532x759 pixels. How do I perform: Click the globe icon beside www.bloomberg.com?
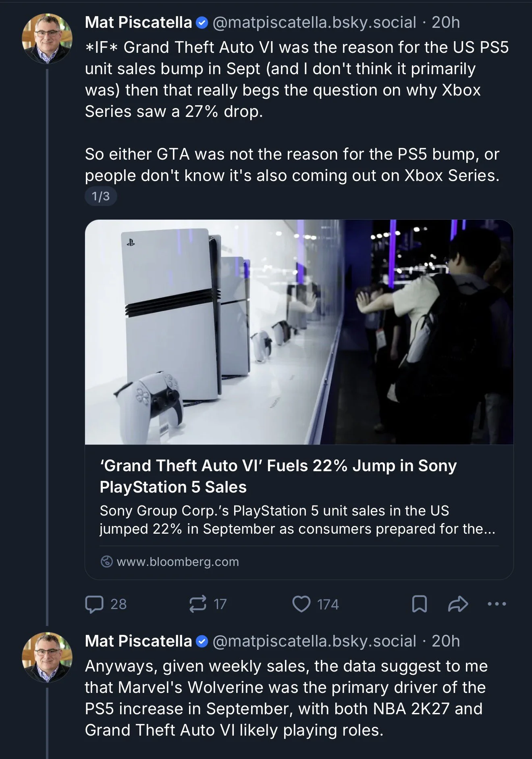coord(106,561)
